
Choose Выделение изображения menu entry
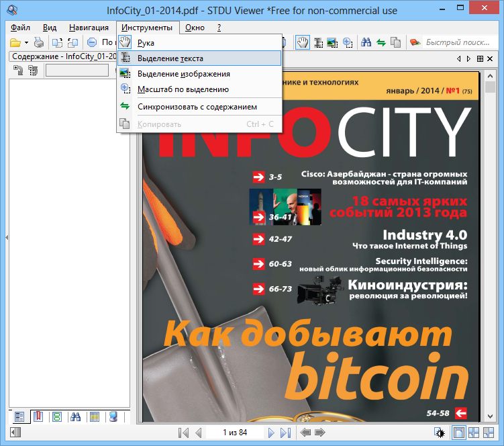(x=199, y=74)
